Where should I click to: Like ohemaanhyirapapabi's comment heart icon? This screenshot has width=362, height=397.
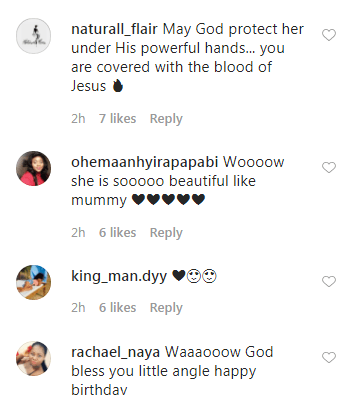329,167
